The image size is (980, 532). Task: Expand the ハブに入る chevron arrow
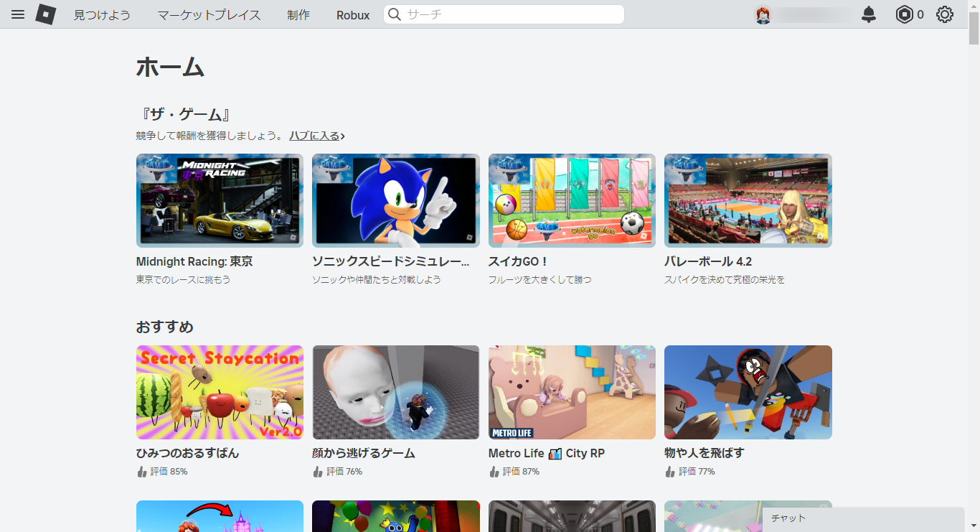pyautogui.click(x=343, y=136)
